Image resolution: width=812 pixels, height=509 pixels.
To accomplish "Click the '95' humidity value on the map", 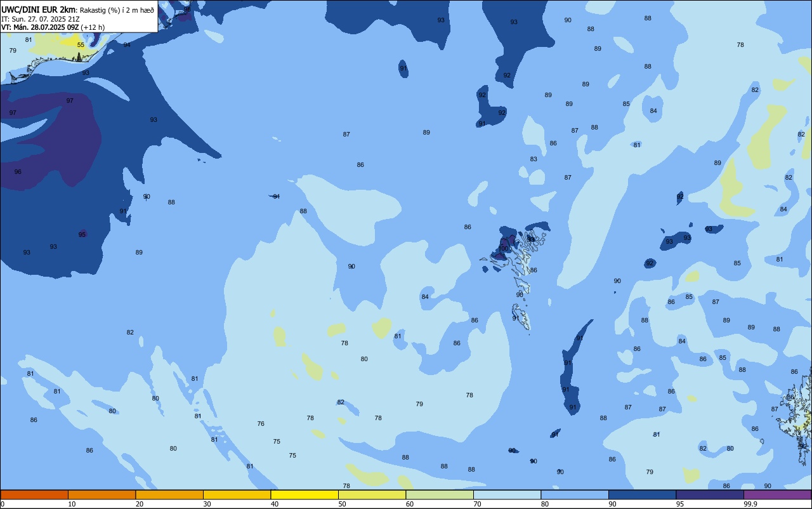I will (82, 234).
